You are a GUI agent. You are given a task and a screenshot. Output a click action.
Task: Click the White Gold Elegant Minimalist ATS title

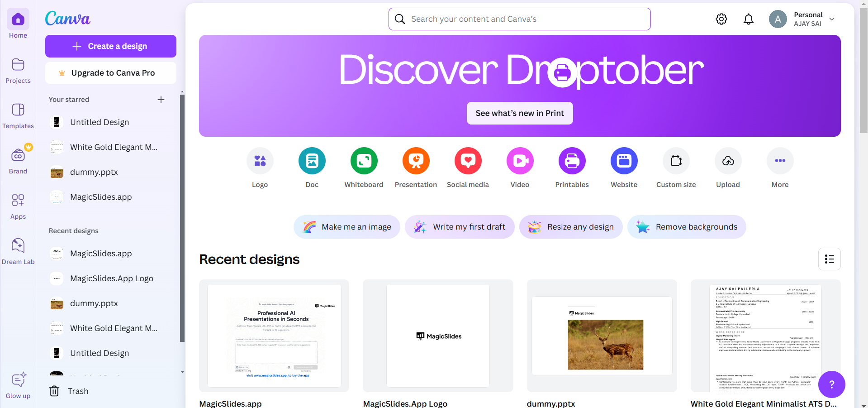coord(764,403)
